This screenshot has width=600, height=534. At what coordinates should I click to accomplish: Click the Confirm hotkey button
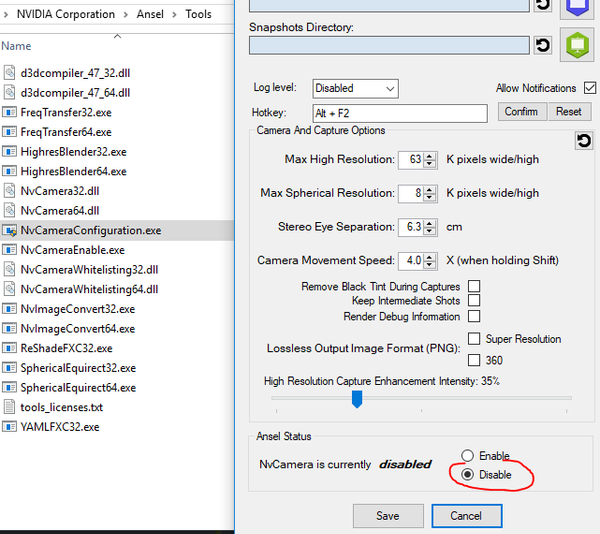pos(521,112)
